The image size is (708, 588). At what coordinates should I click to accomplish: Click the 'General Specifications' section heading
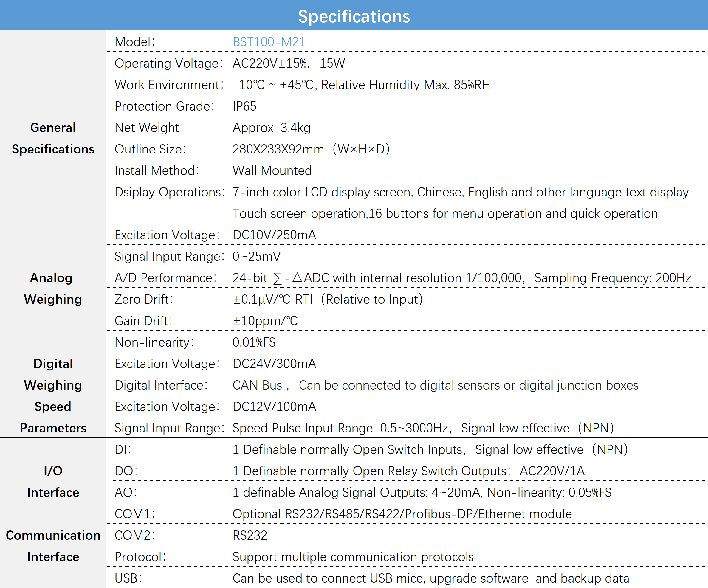pyautogui.click(x=53, y=139)
